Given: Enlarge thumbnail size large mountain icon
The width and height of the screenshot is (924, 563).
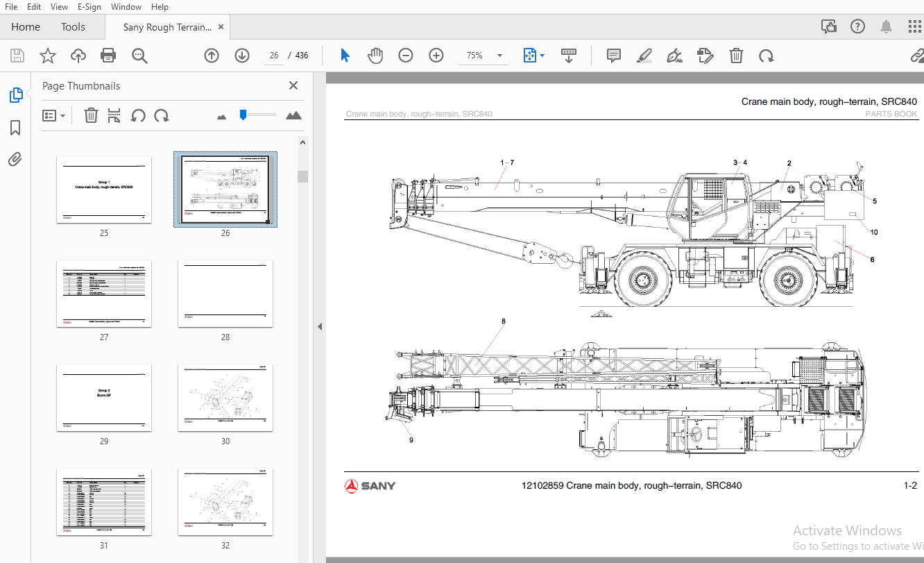Looking at the screenshot, I should coord(294,115).
